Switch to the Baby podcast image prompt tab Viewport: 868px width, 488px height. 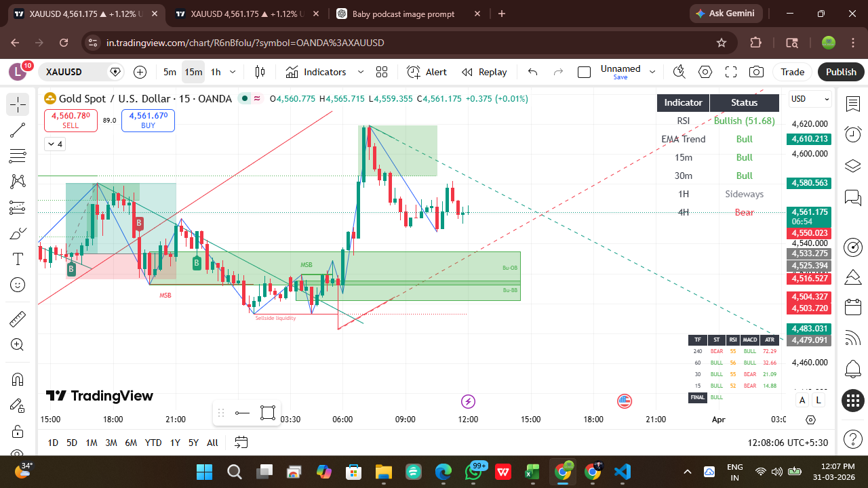(x=403, y=14)
